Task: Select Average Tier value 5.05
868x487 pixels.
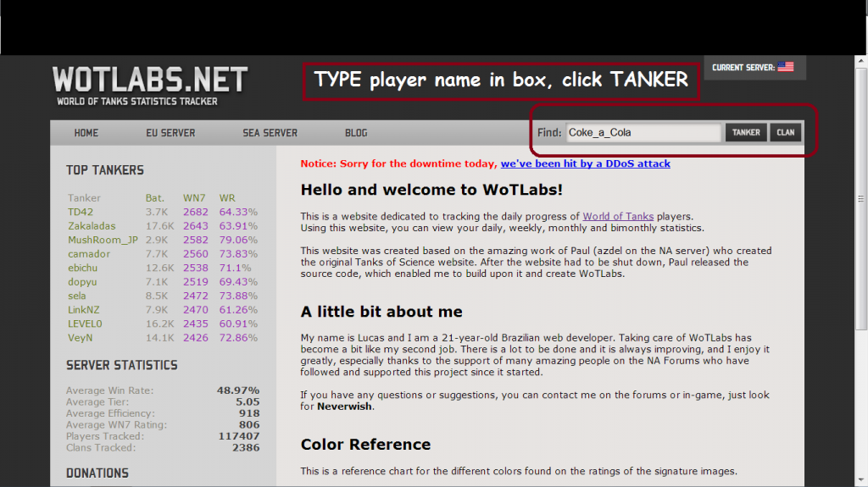Action: tap(248, 401)
